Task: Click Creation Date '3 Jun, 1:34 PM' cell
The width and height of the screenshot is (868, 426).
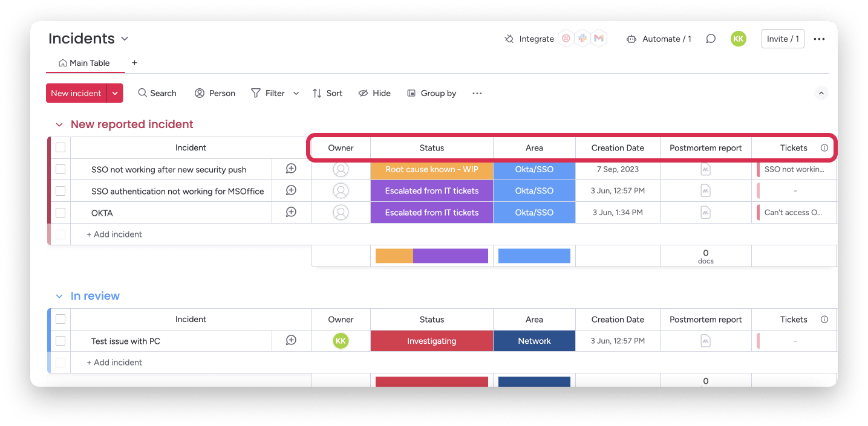Action: pos(618,213)
